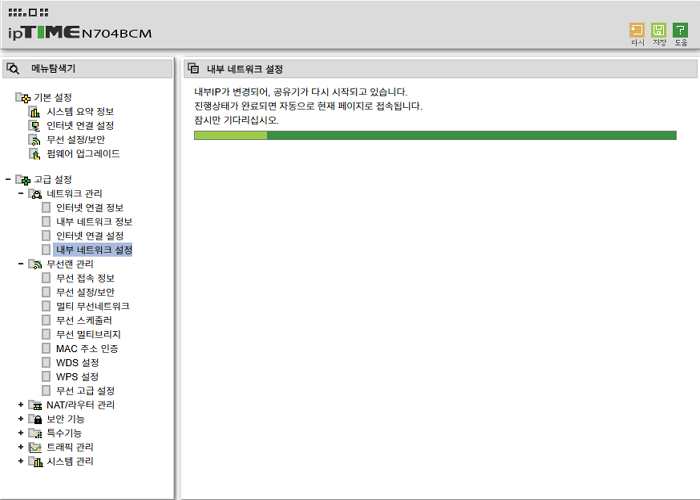The height and width of the screenshot is (500, 700).
Task: Click the page icon beside MAC 주소 인증
Action: click(x=46, y=349)
